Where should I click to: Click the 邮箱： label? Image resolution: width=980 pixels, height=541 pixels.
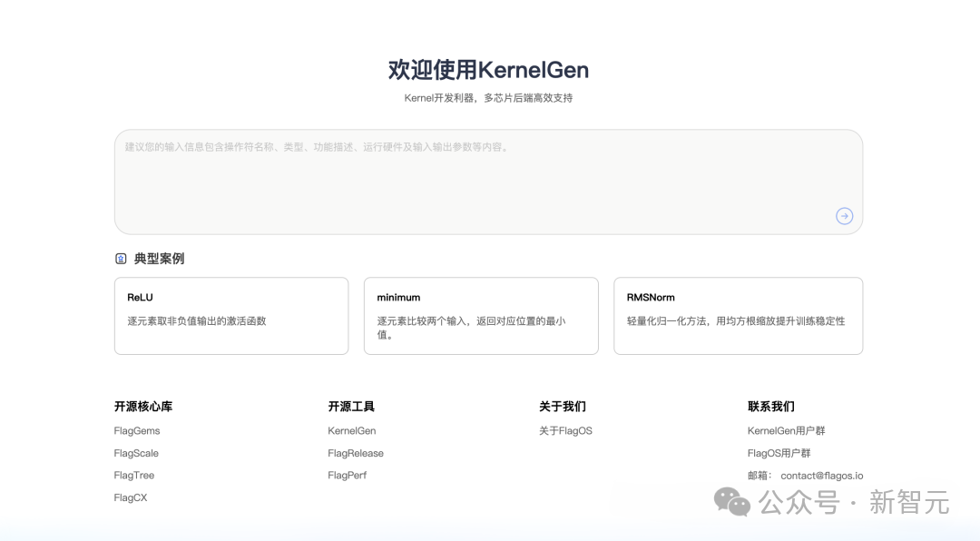pyautogui.click(x=760, y=476)
